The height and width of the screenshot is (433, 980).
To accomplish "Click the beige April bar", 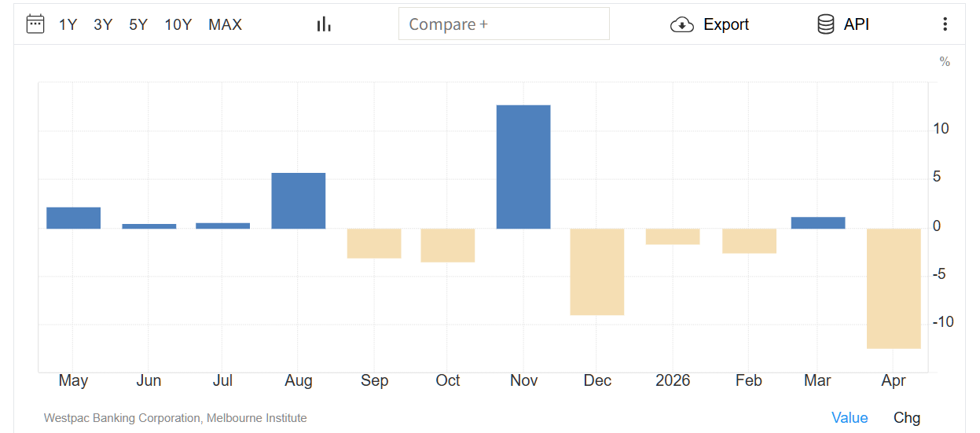I will click(894, 288).
